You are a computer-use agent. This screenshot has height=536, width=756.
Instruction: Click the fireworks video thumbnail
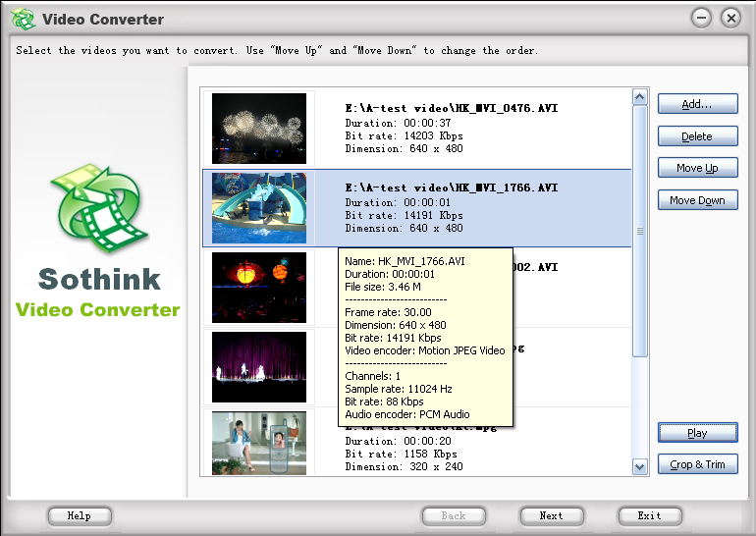point(259,129)
